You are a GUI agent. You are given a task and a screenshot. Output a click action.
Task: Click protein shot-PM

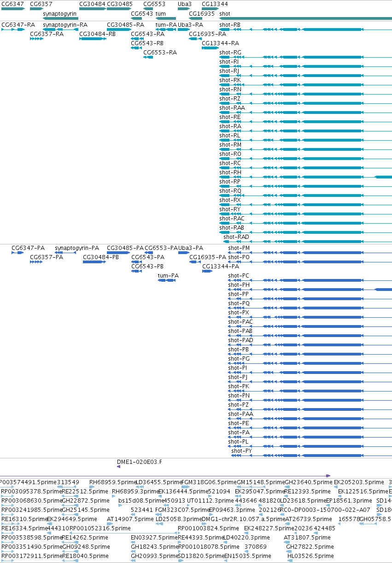239,248
